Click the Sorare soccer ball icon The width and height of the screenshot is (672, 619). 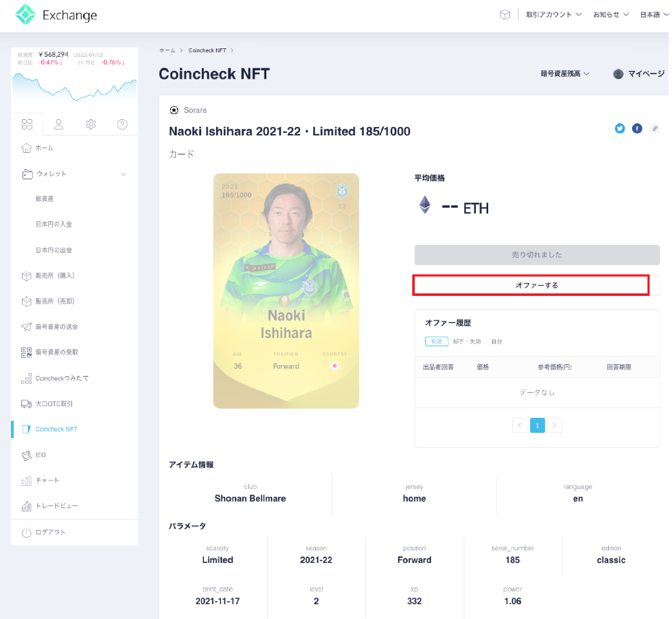[174, 110]
